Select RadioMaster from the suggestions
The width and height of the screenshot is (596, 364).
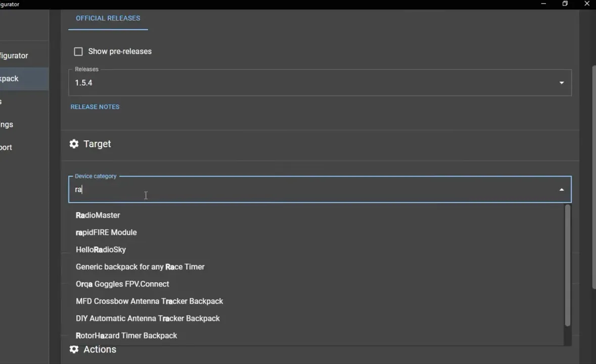pos(98,215)
